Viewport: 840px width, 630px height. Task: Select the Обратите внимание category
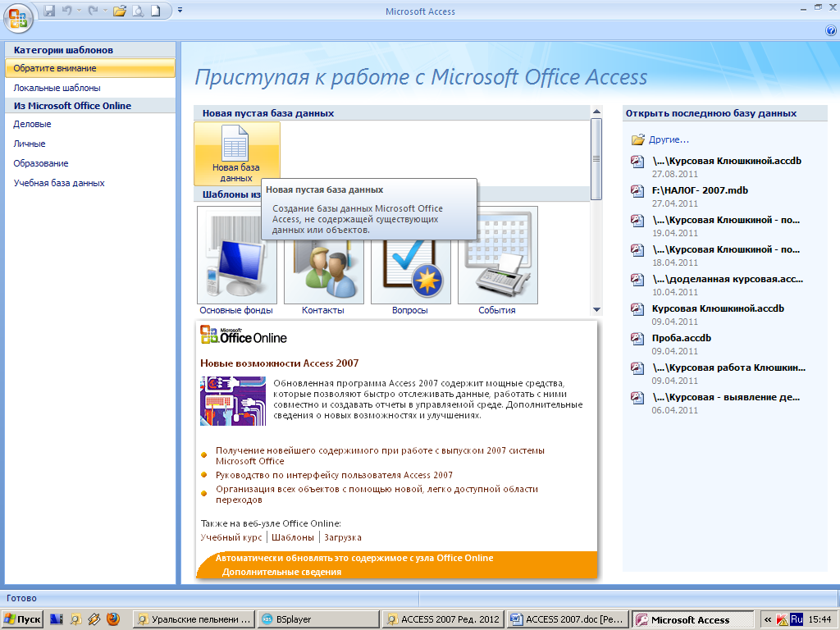90,68
